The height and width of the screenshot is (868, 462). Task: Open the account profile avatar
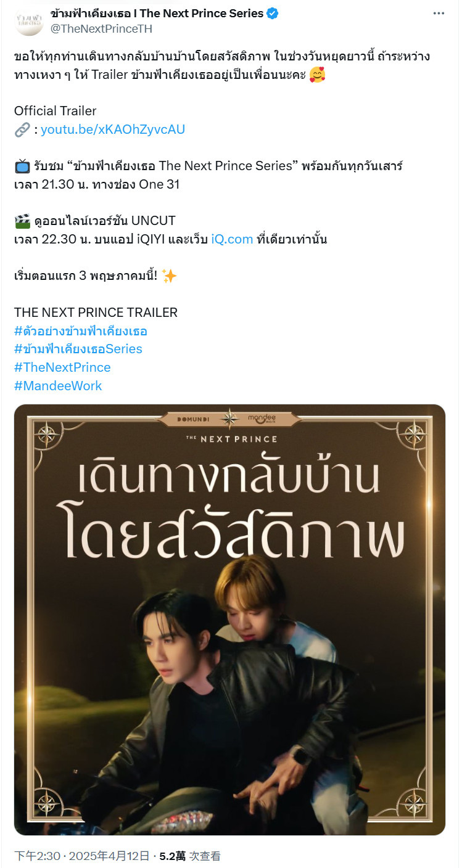(x=29, y=21)
